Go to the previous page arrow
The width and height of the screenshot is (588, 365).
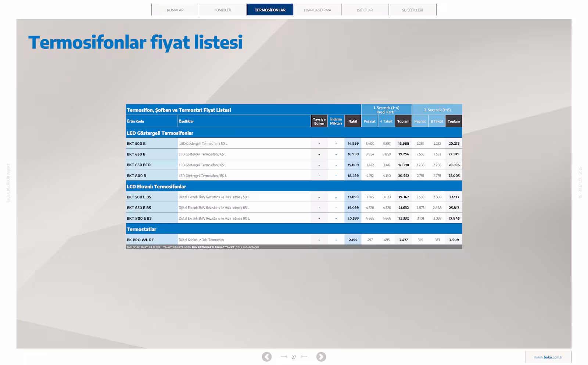(267, 357)
